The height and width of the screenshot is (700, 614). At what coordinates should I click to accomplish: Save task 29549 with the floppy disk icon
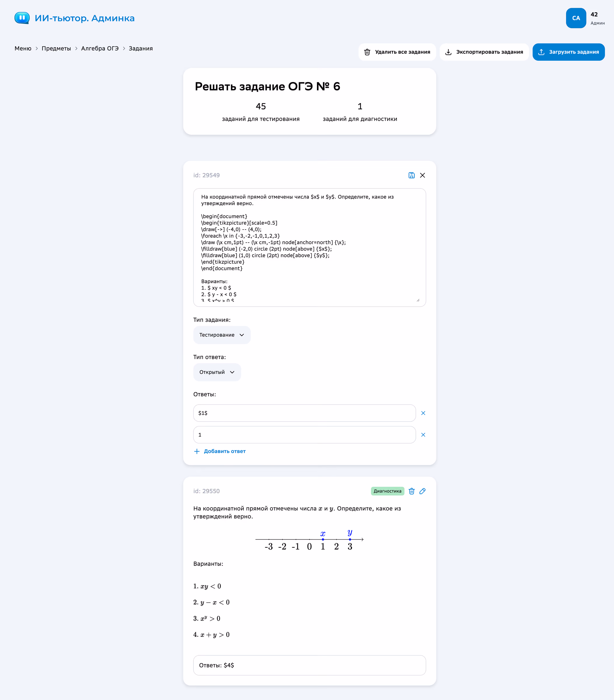coord(411,175)
